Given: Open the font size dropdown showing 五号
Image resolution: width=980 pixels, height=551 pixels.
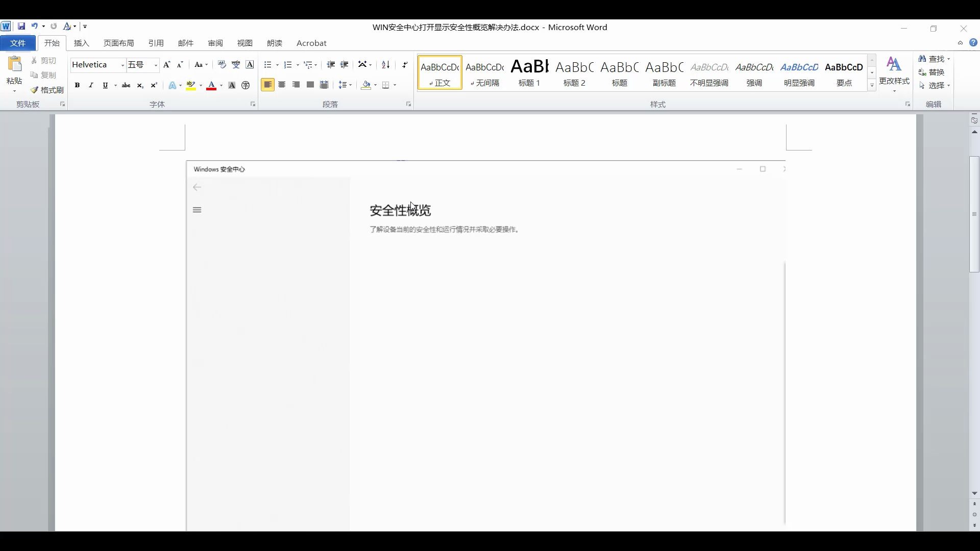Looking at the screenshot, I should pos(156,65).
